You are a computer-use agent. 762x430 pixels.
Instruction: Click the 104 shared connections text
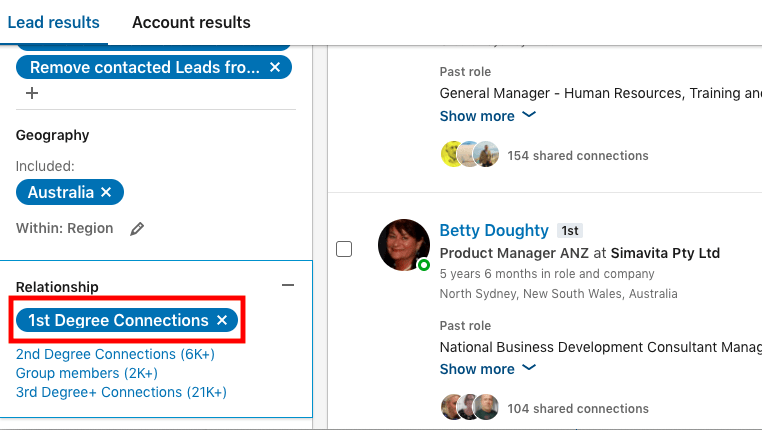pyautogui.click(x=578, y=409)
